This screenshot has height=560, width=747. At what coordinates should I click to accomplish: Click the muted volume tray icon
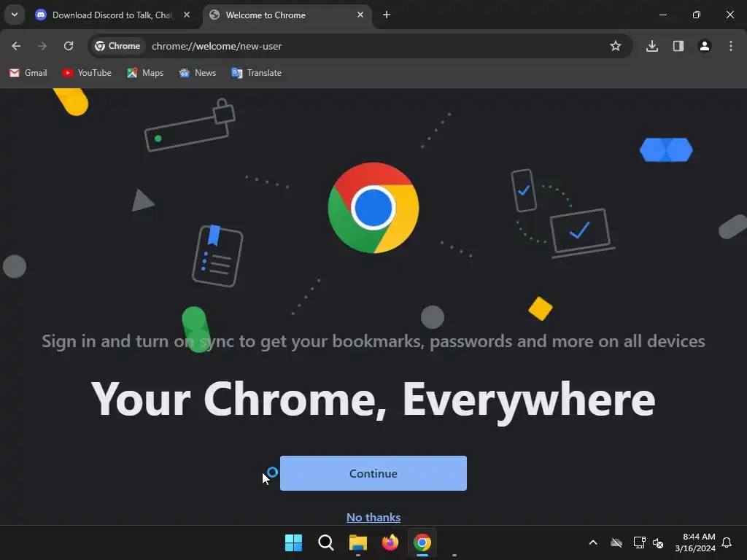[659, 542]
